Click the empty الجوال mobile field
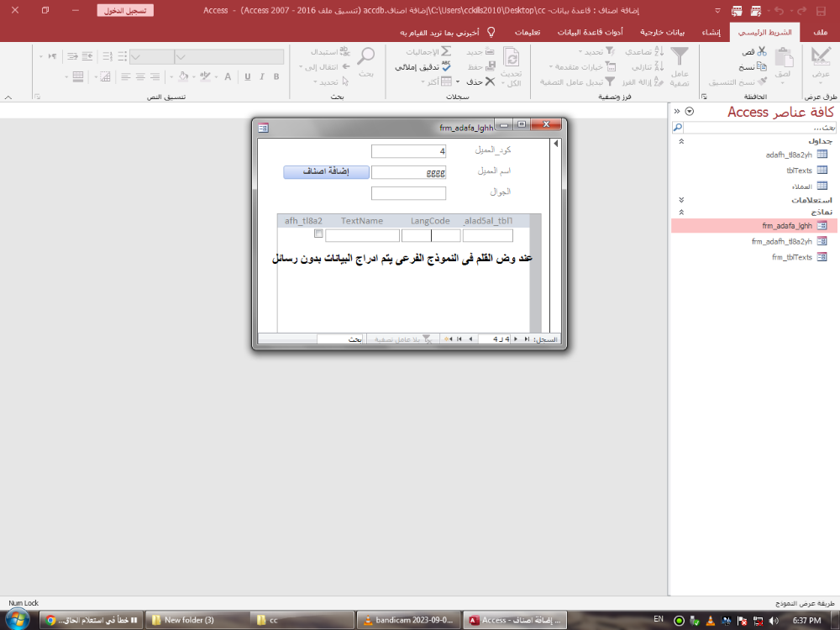Image resolution: width=840 pixels, height=630 pixels. (409, 193)
